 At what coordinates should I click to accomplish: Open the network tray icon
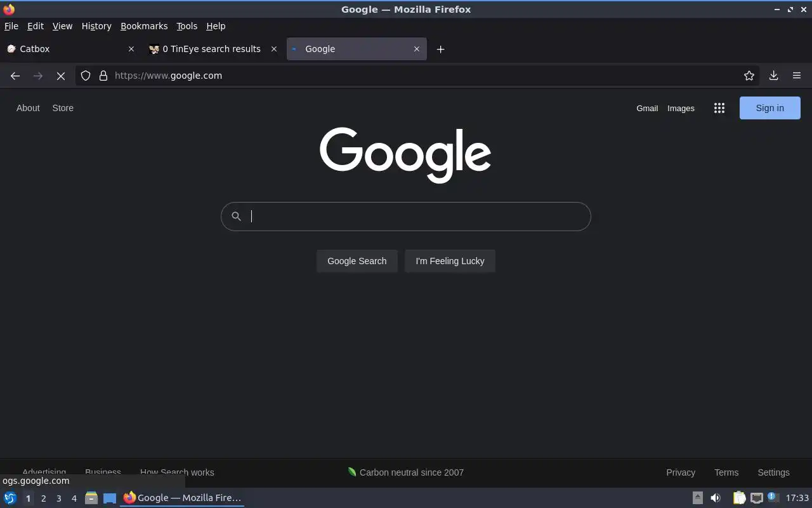coord(756,498)
